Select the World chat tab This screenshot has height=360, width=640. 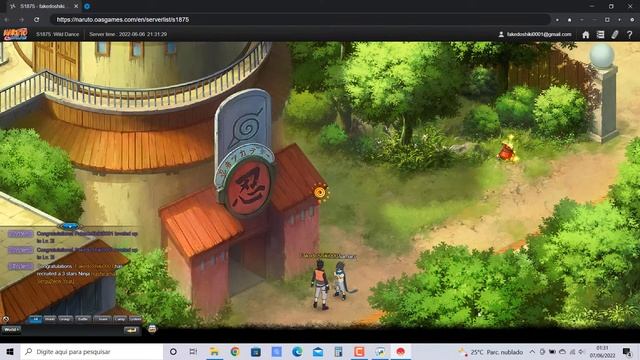click(50, 319)
